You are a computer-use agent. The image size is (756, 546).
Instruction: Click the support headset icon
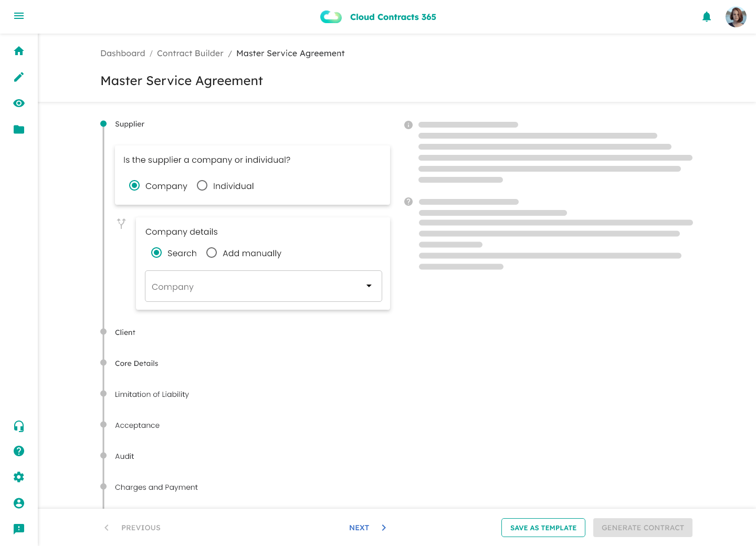pyautogui.click(x=19, y=426)
